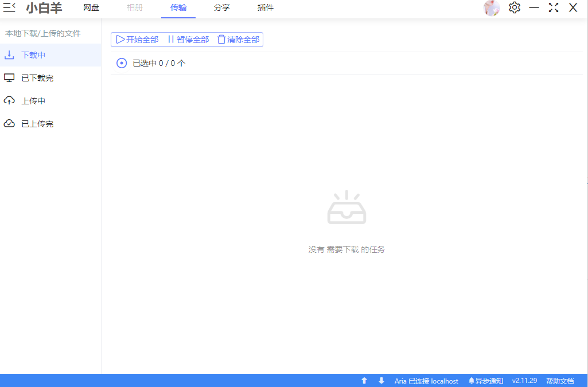The width and height of the screenshot is (588, 387).
Task: Click the user avatar picture
Action: tap(492, 8)
